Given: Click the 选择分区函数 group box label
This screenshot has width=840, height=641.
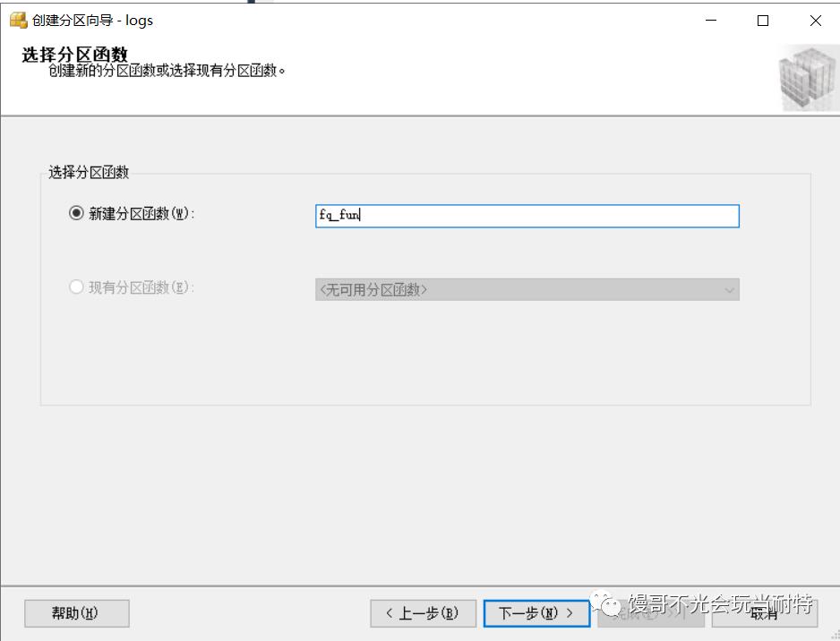Looking at the screenshot, I should (x=89, y=173).
